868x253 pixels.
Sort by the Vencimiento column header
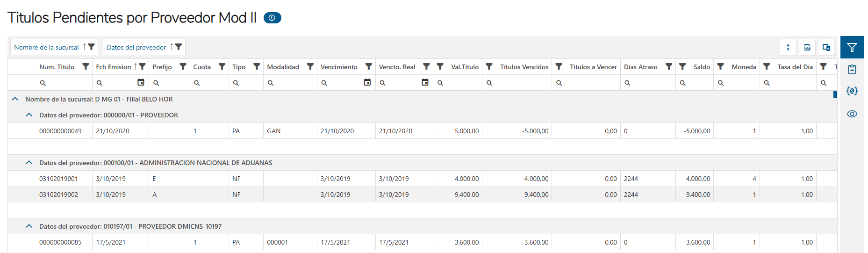tap(338, 67)
